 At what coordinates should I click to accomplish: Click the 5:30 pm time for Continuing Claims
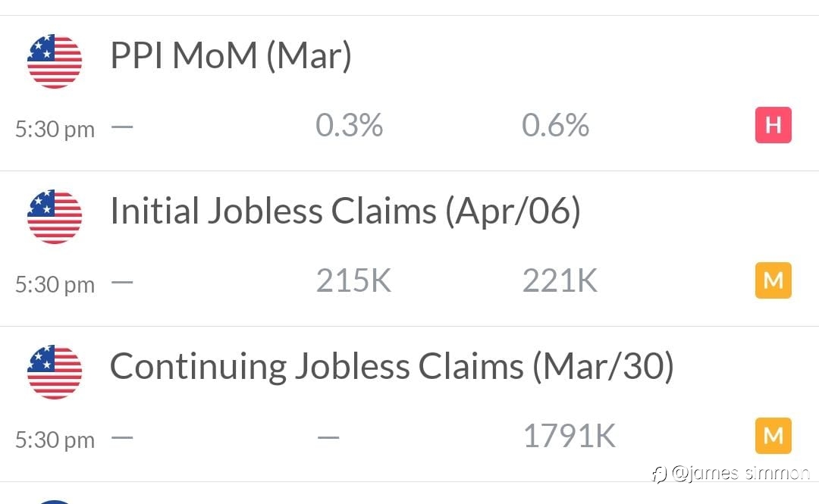55,440
